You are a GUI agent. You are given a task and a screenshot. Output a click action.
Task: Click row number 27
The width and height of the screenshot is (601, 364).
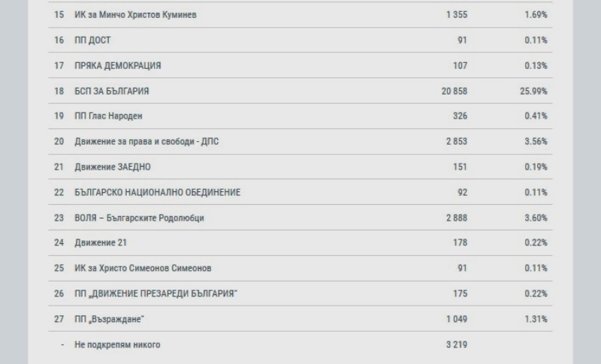pos(59,319)
